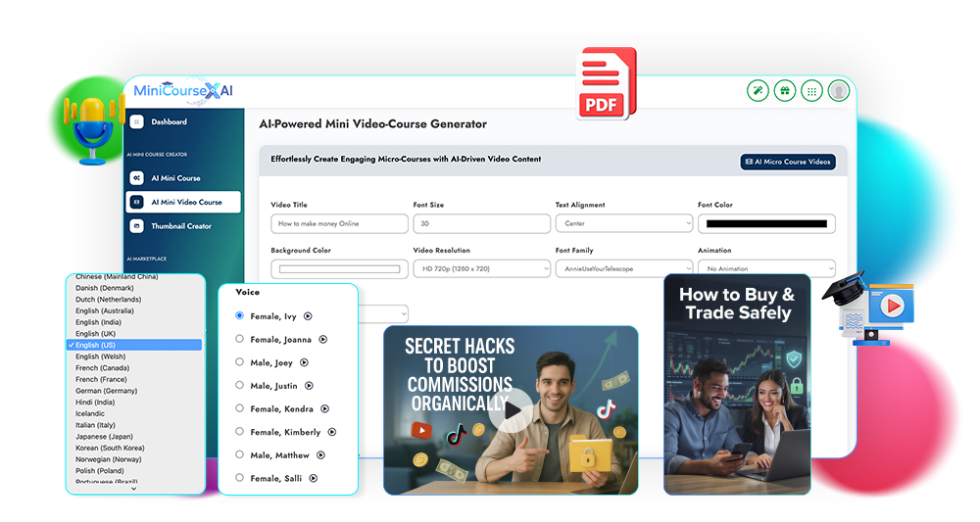Choose Icelandic language entry

click(x=90, y=414)
